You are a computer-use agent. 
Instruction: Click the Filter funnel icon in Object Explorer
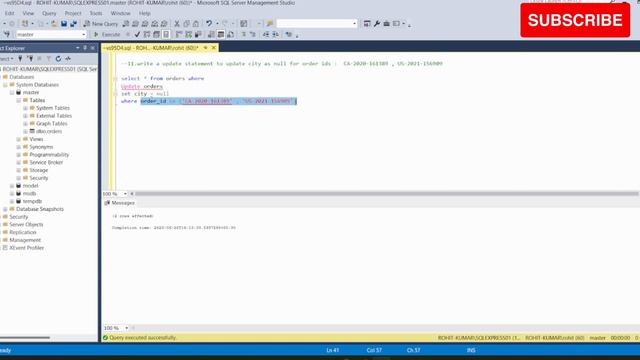click(x=49, y=59)
